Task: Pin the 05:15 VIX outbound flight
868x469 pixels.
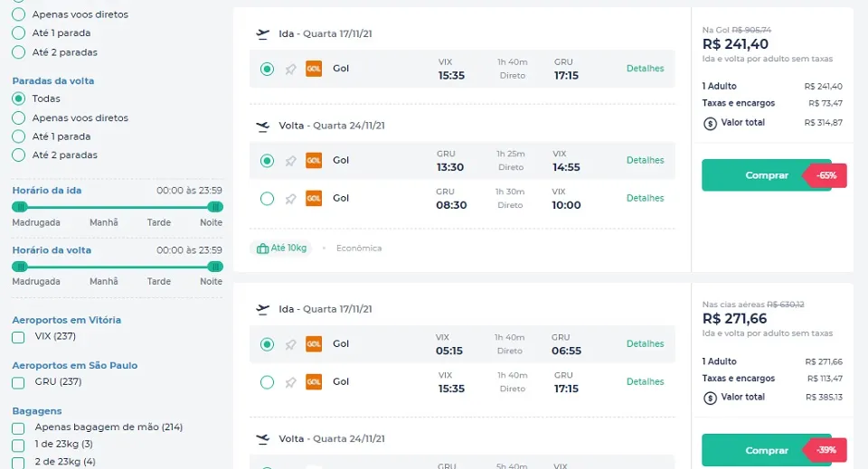Action: pos(290,344)
